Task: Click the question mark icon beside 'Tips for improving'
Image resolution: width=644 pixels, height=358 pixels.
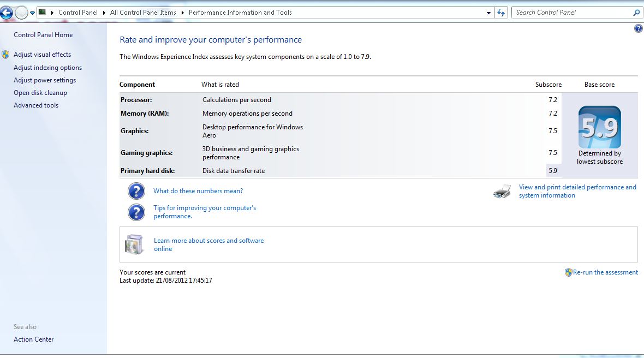Action: pos(136,212)
